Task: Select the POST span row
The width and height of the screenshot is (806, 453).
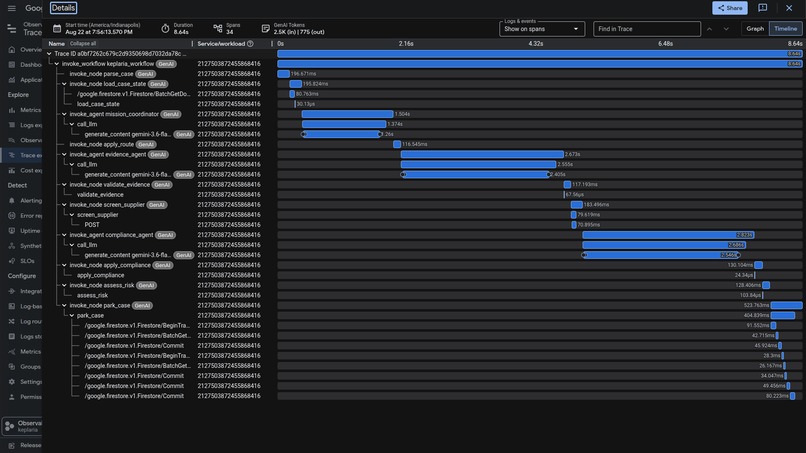Action: tap(424, 225)
